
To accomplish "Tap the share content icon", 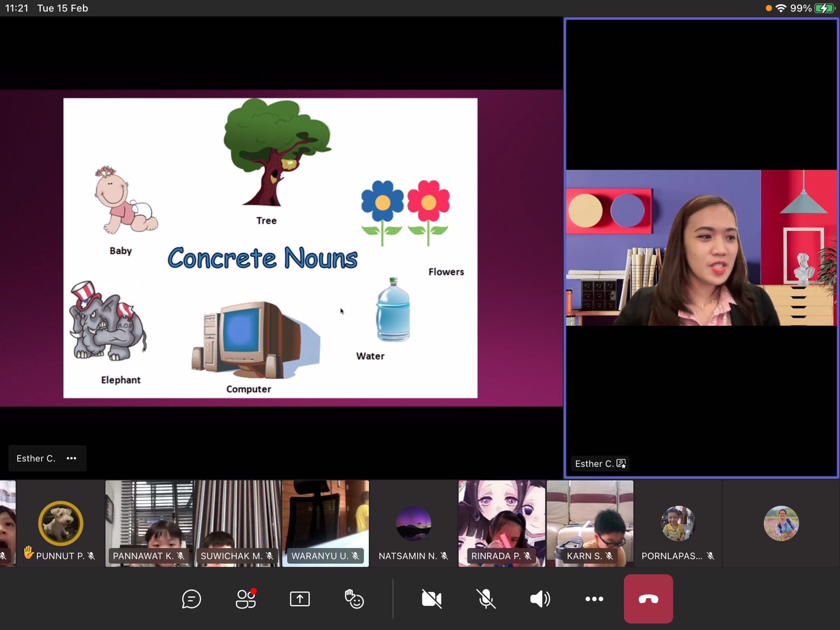I will point(300,599).
